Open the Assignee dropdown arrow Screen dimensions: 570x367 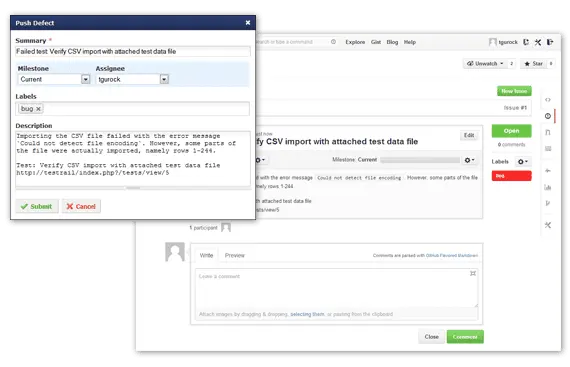[x=164, y=79]
